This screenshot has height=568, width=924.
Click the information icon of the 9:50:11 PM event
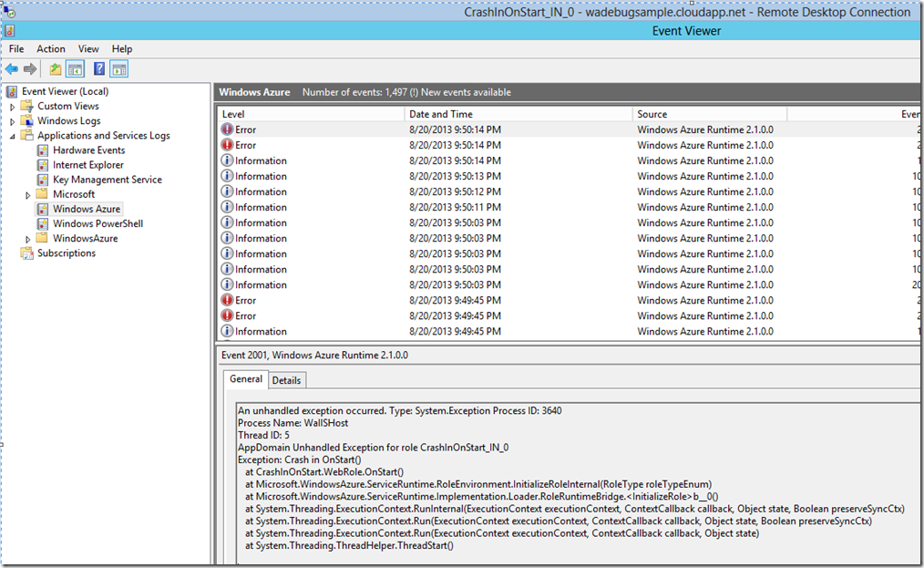[227, 207]
